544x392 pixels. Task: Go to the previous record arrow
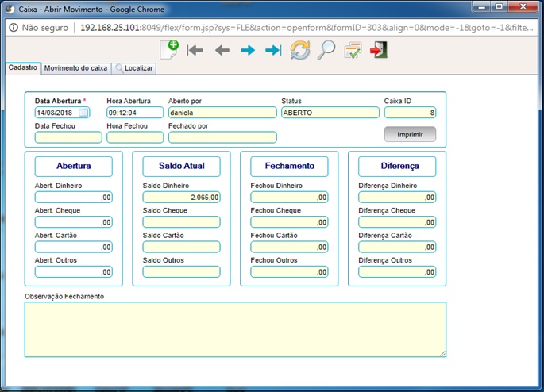point(222,50)
